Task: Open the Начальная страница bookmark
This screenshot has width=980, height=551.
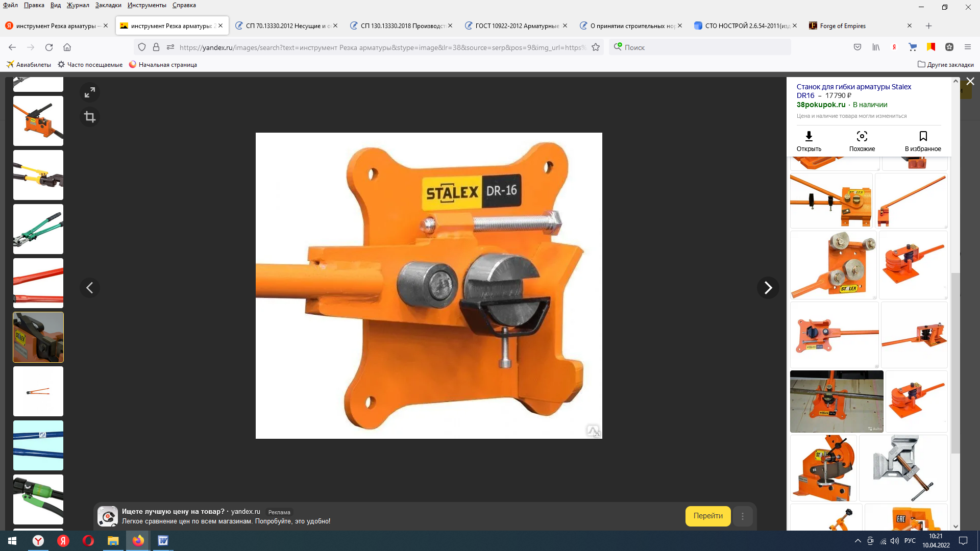Action: 163,65
